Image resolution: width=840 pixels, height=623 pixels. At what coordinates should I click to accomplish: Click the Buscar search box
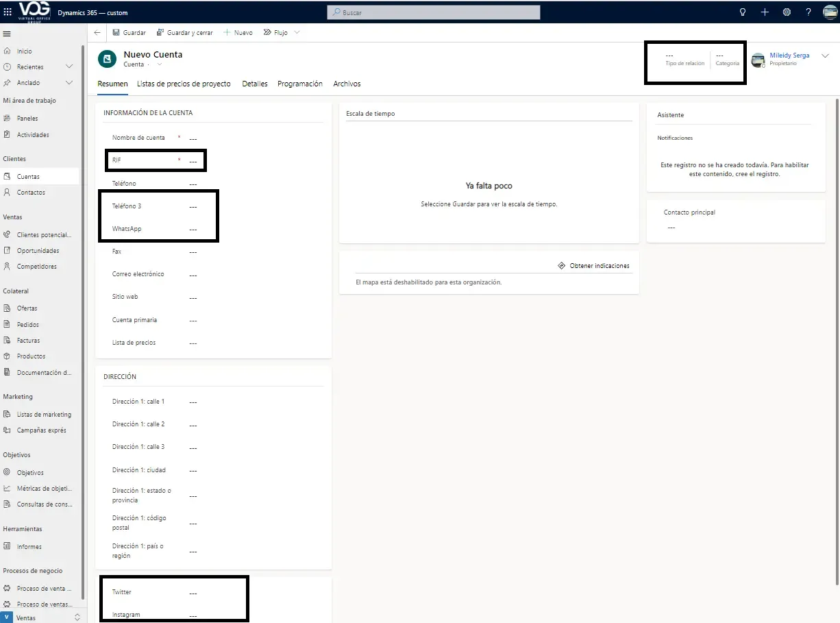tap(434, 12)
